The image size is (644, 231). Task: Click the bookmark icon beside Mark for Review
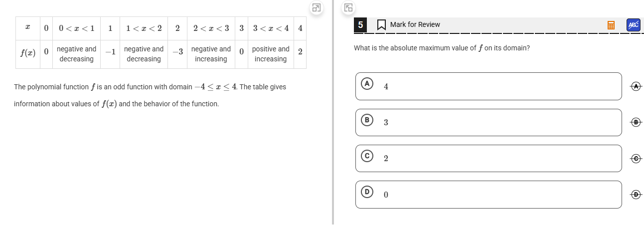(x=381, y=24)
